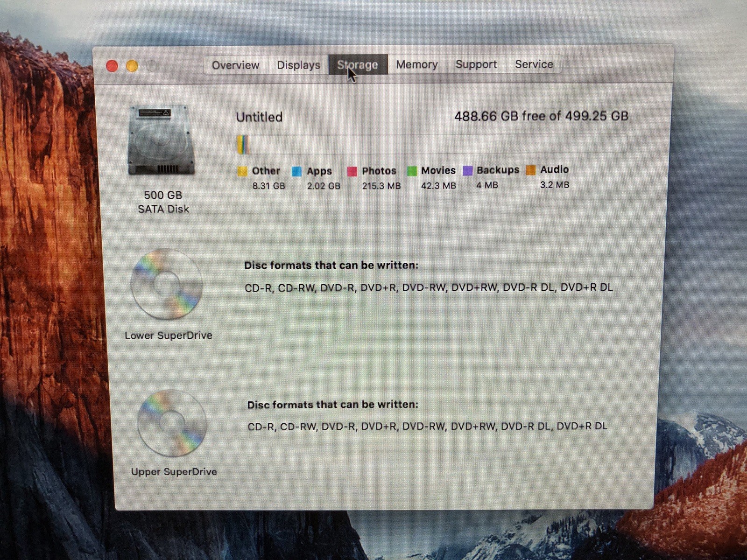Click Lower SuperDrive 'Disc formats that can be written' heading
The image size is (747, 560).
coord(331,265)
